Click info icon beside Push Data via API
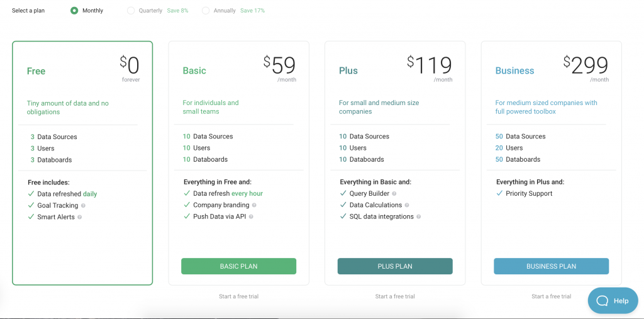The height and width of the screenshot is (319, 644). tap(251, 216)
